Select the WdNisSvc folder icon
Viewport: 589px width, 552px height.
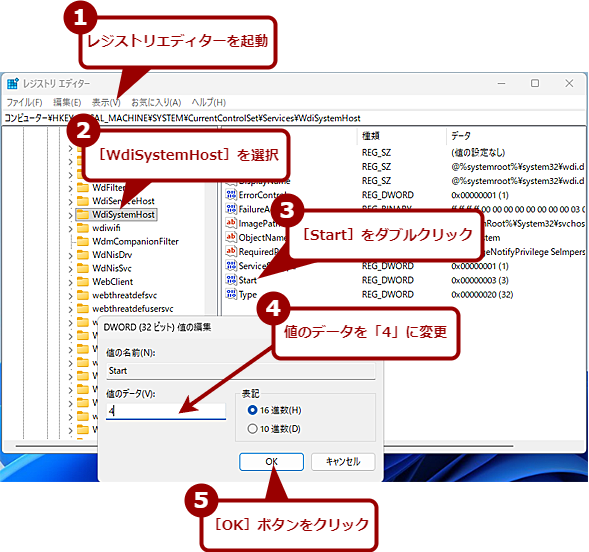pos(83,268)
